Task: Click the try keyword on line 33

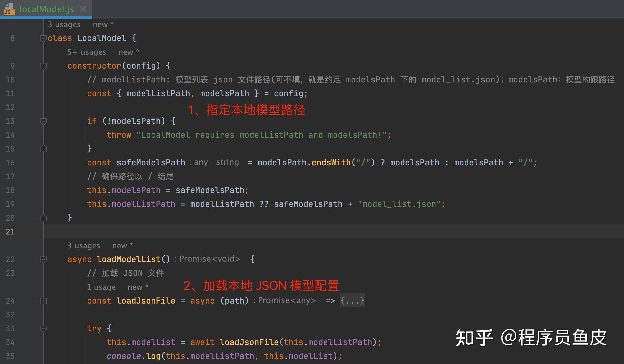Action: click(x=94, y=329)
